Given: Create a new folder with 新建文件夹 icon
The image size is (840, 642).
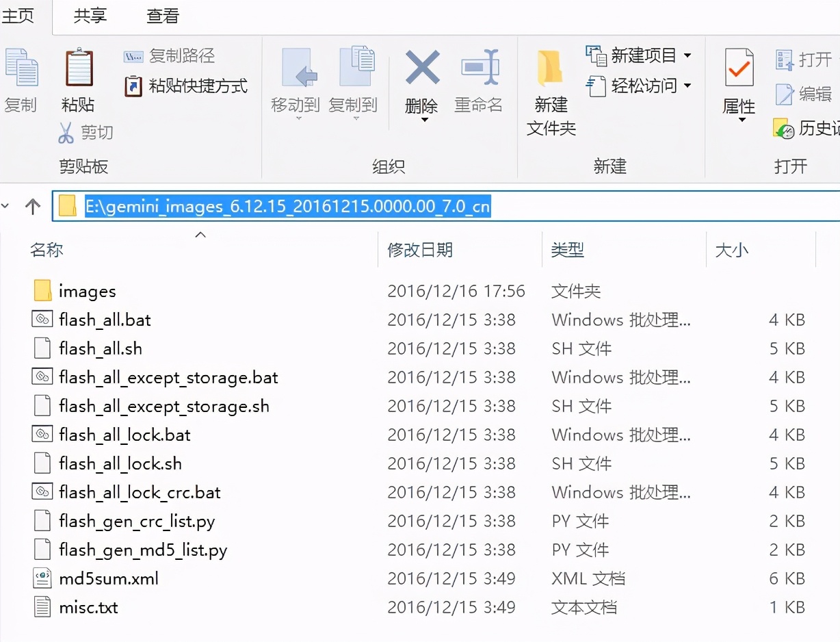Looking at the screenshot, I should pyautogui.click(x=551, y=70).
